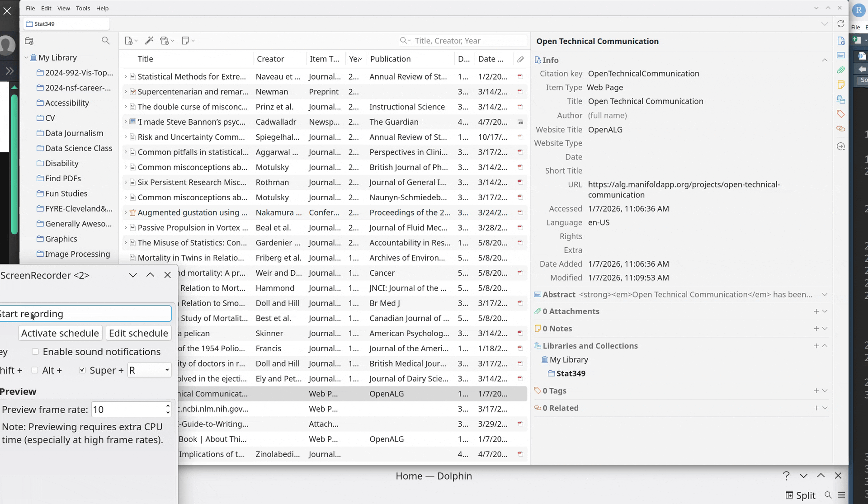Click the New Item toolbar icon
The image size is (868, 504).
(129, 41)
